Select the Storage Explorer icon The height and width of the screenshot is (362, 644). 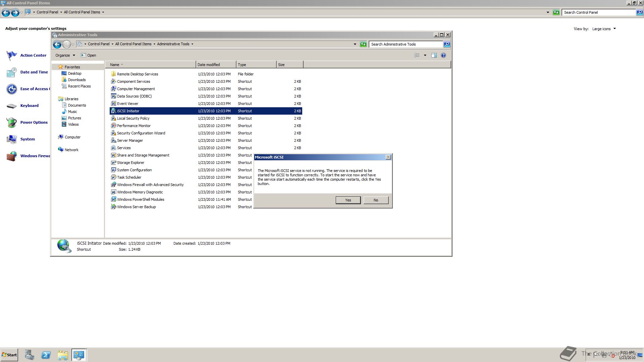click(113, 163)
